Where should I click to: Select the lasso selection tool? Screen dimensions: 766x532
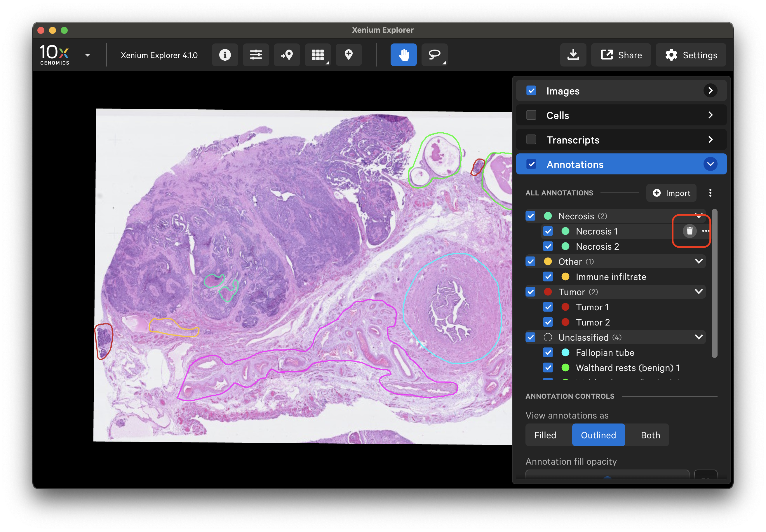pos(434,55)
